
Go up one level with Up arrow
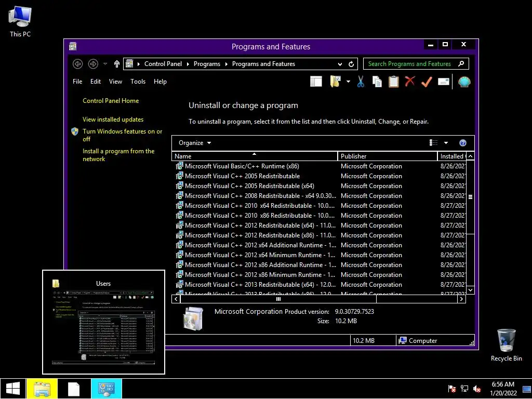(117, 64)
